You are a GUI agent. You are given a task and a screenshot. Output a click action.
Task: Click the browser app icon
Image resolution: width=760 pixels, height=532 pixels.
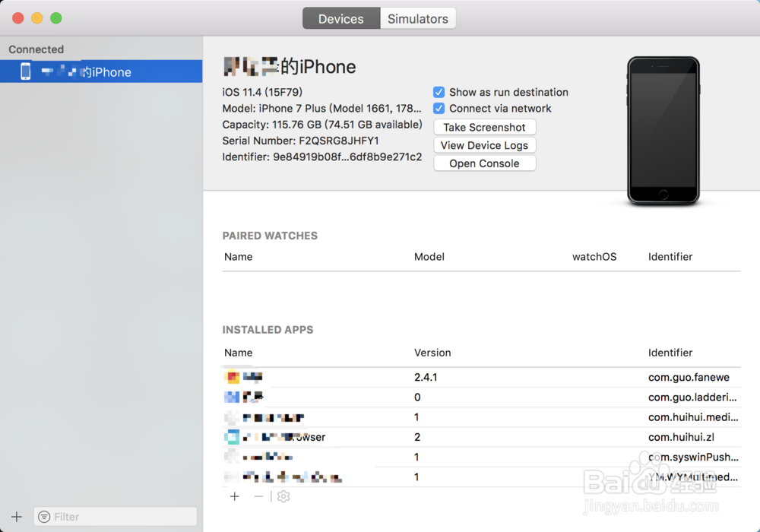click(x=232, y=436)
